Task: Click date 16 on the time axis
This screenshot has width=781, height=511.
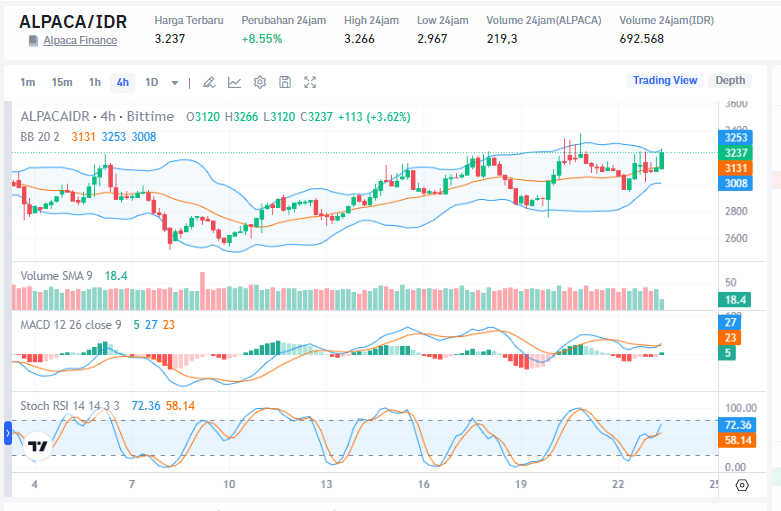Action: pos(423,484)
